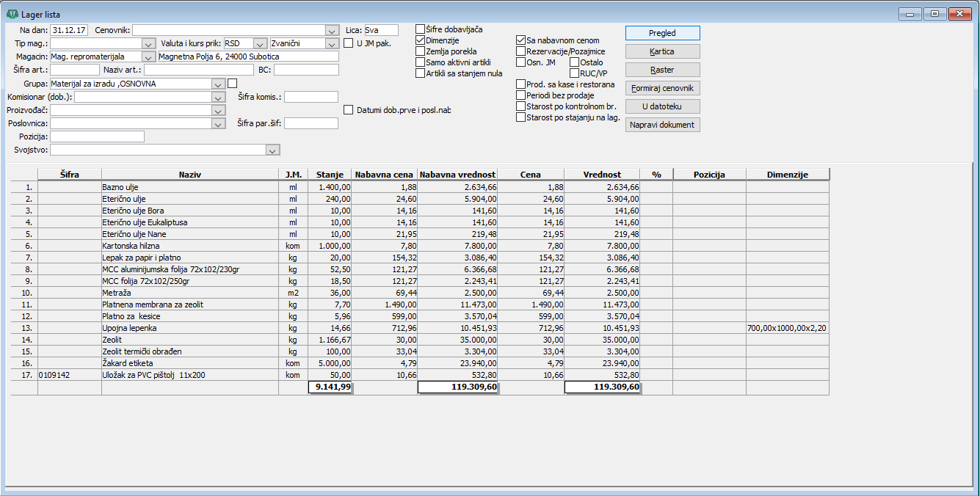Open the Magacin dropdown arrow
The height and width of the screenshot is (496, 980).
(x=148, y=56)
